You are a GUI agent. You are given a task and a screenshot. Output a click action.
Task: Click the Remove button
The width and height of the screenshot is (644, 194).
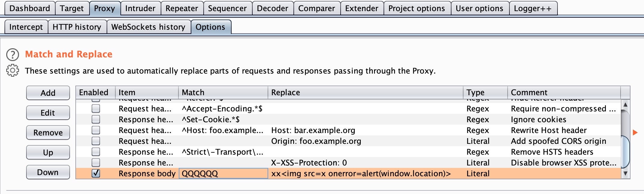point(48,132)
